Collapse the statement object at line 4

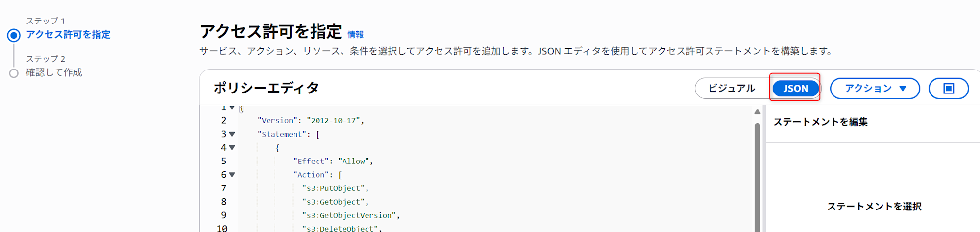232,147
